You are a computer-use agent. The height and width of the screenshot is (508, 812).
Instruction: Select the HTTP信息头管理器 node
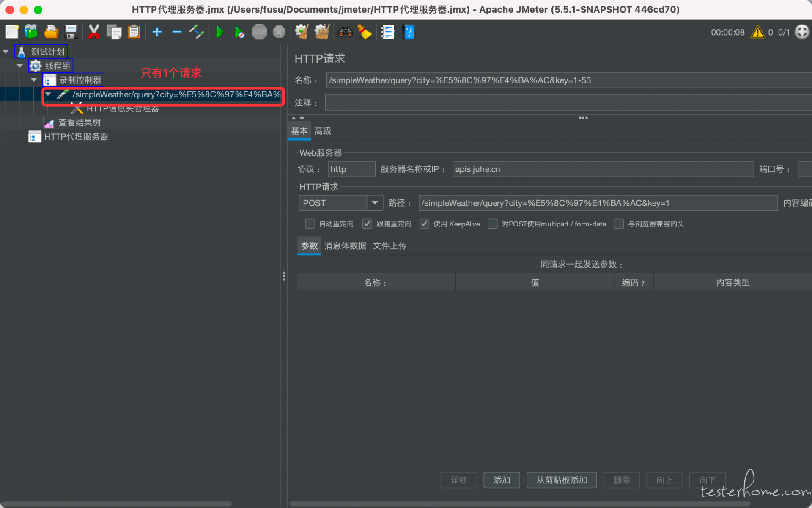pyautogui.click(x=115, y=109)
